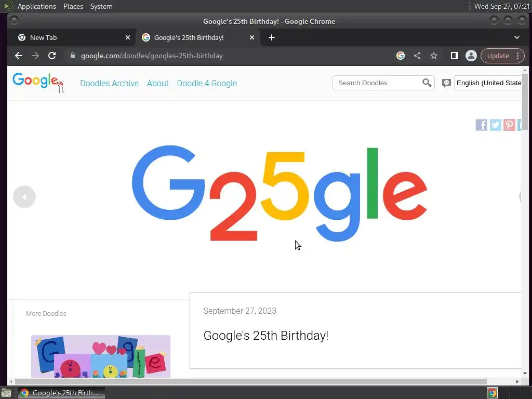Click the address bar URL
The width and height of the screenshot is (532, 399).
point(152,56)
